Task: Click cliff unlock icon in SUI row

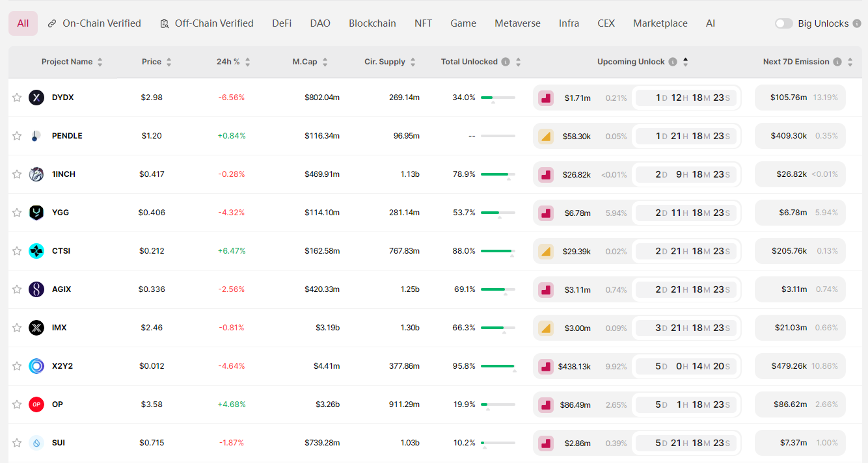Action: click(546, 443)
